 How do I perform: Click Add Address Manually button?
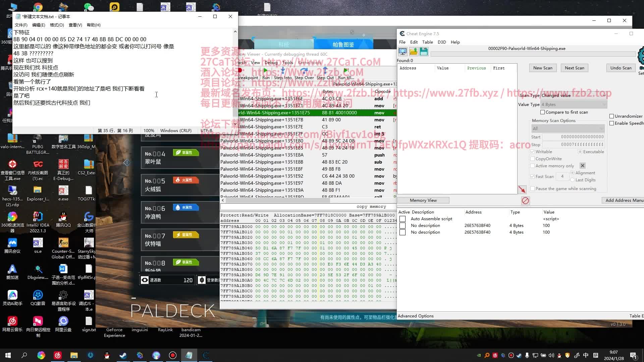623,200
